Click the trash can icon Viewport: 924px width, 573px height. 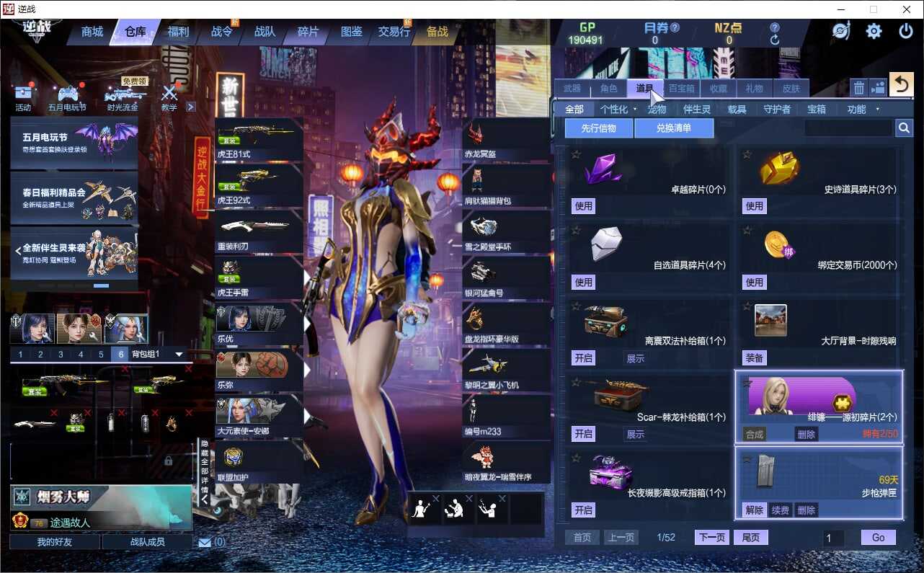(859, 88)
